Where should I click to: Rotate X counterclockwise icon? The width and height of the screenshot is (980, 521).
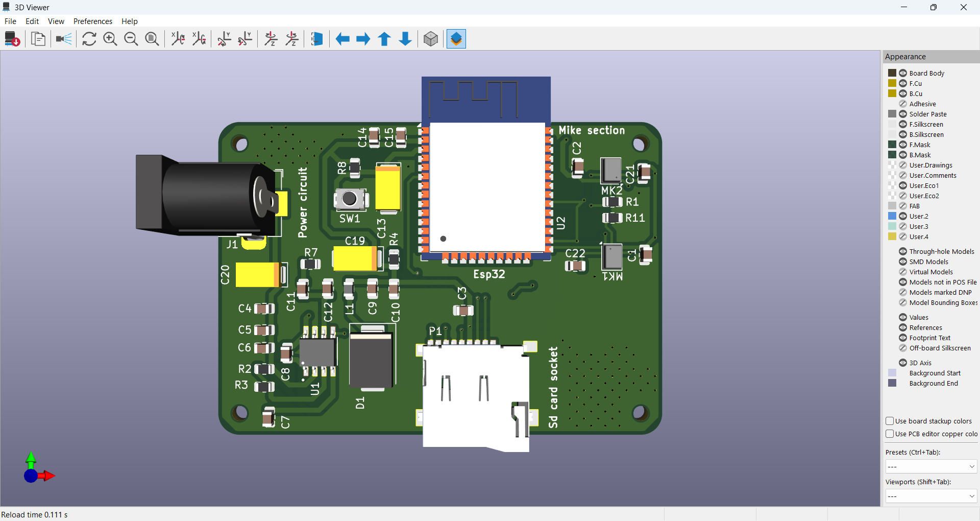coord(199,39)
